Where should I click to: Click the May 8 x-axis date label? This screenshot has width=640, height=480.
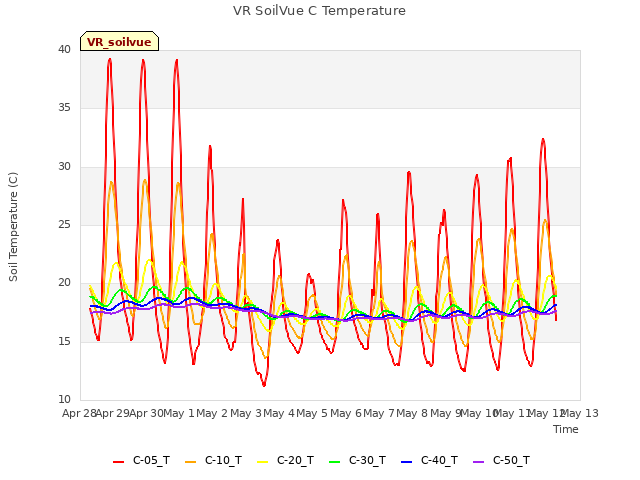tap(412, 413)
